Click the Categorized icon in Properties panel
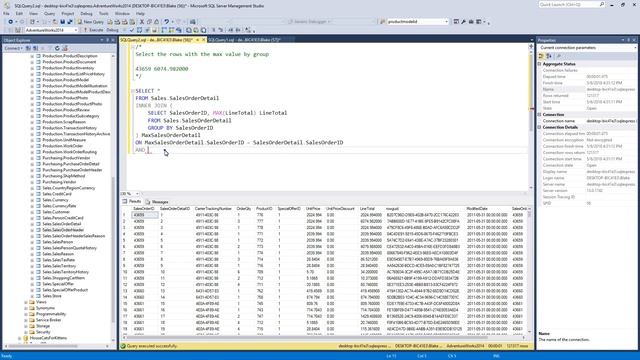Viewport: 640px width, 360px height. pyautogui.click(x=542, y=56)
